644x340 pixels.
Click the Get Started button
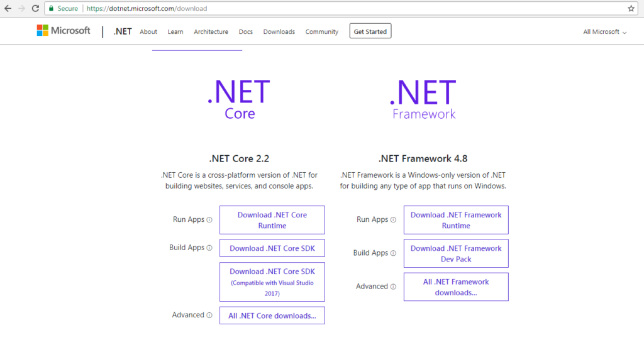370,31
